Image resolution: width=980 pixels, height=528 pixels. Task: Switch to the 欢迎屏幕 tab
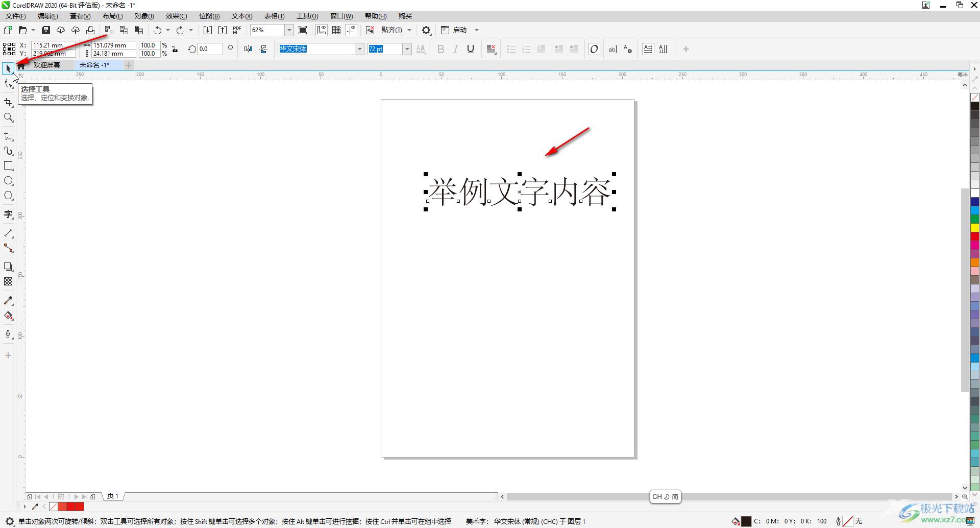pyautogui.click(x=47, y=65)
